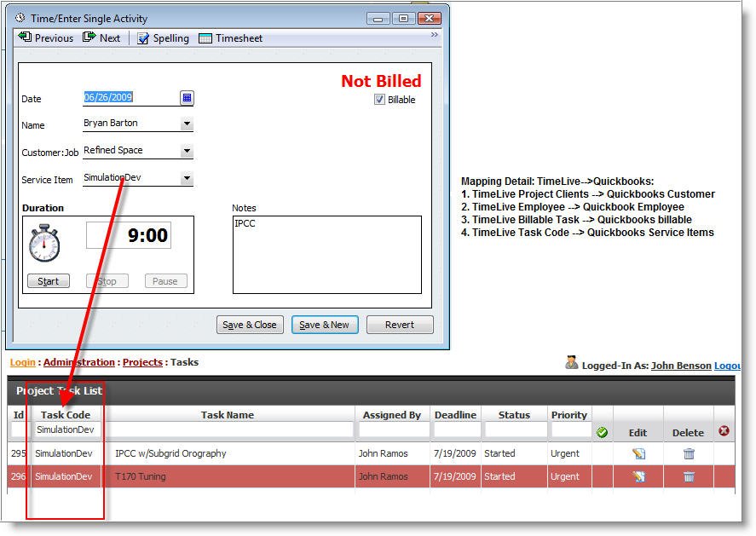Open the Name dropdown showing Bryan Barton

click(187, 124)
